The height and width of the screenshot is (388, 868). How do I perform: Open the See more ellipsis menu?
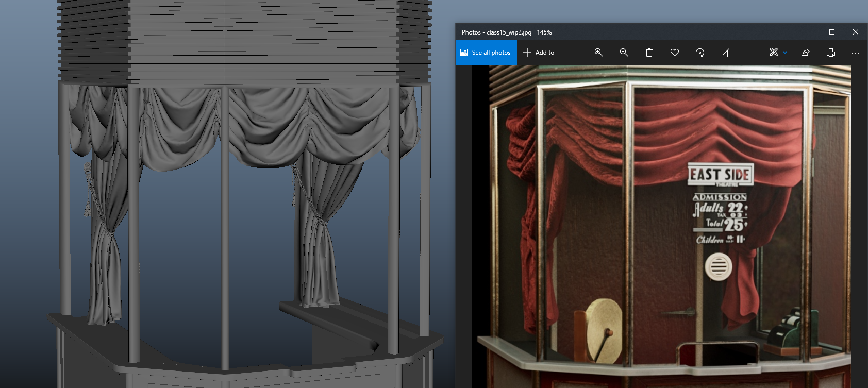856,53
